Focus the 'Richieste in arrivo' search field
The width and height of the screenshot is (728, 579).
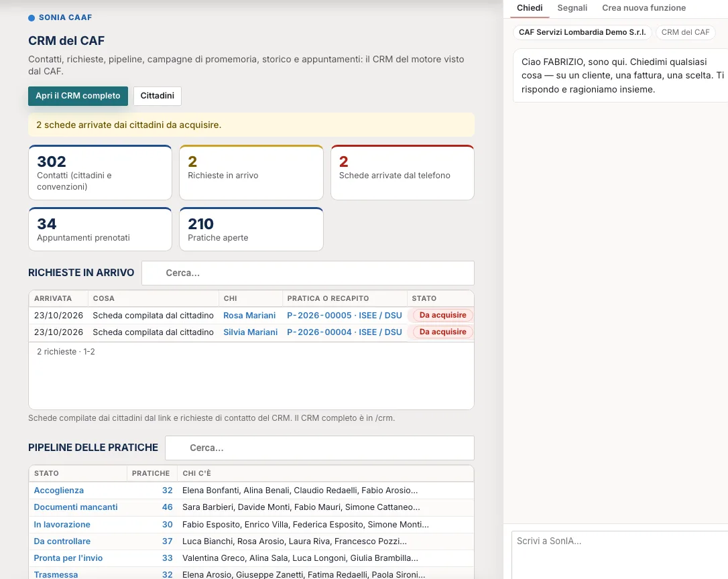pos(308,273)
